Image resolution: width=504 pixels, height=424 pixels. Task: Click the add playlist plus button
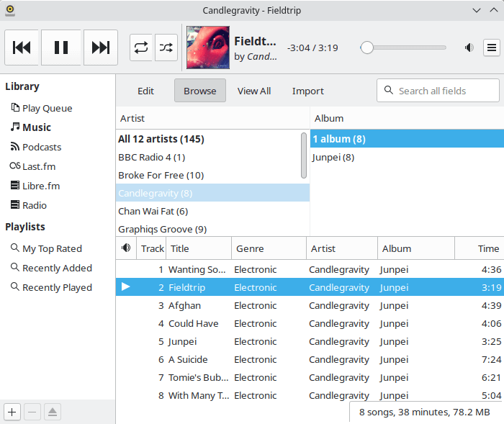(12, 412)
